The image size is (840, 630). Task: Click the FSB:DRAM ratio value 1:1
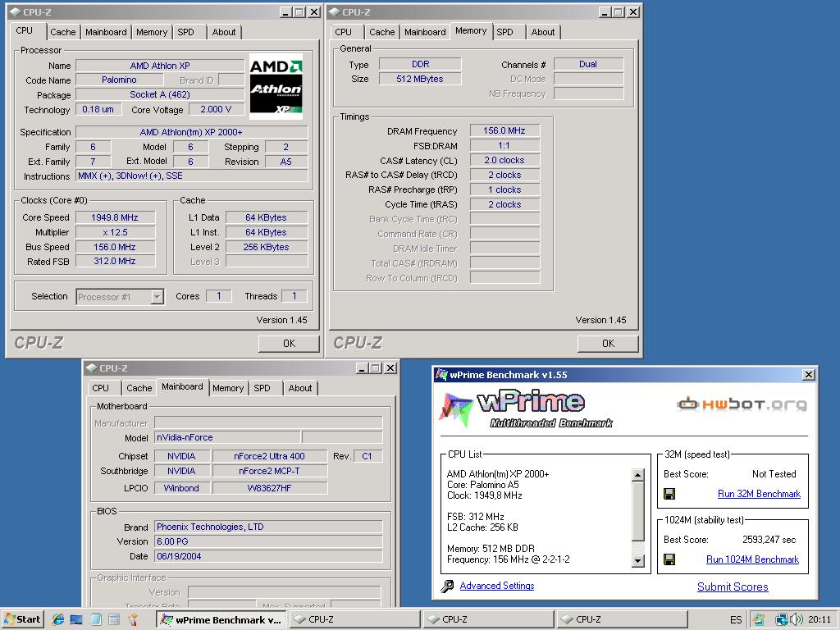(x=504, y=146)
